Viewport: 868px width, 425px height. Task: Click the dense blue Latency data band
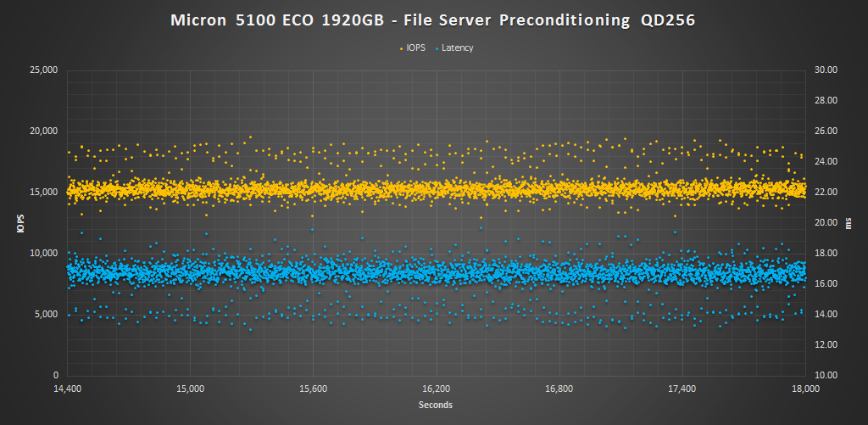coord(437,272)
